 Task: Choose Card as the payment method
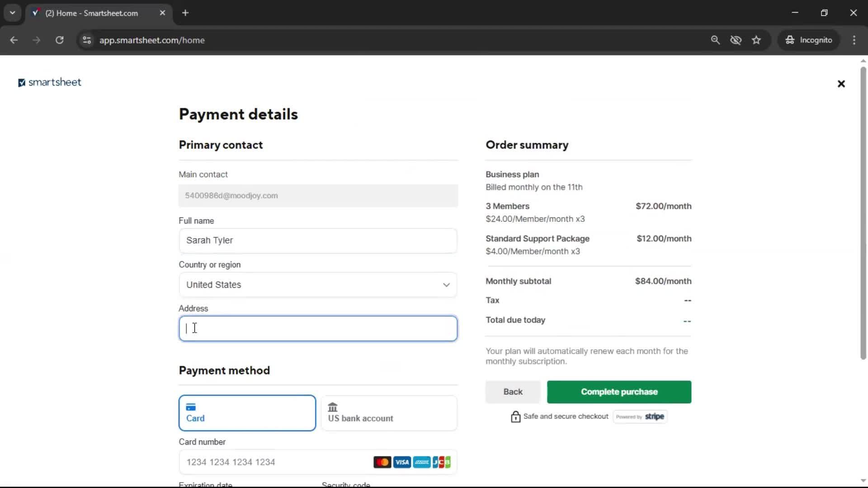[x=247, y=413]
